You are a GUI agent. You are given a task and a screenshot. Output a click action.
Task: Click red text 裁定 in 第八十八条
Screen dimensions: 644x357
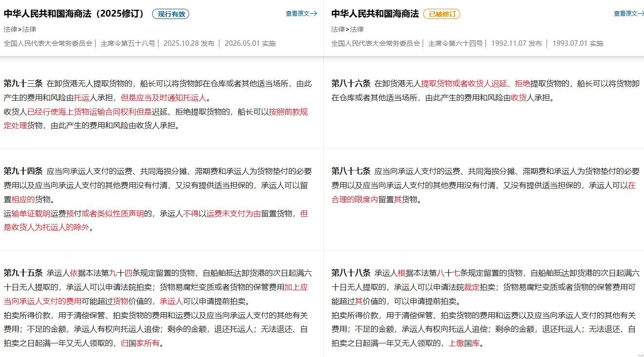pyautogui.click(x=472, y=287)
